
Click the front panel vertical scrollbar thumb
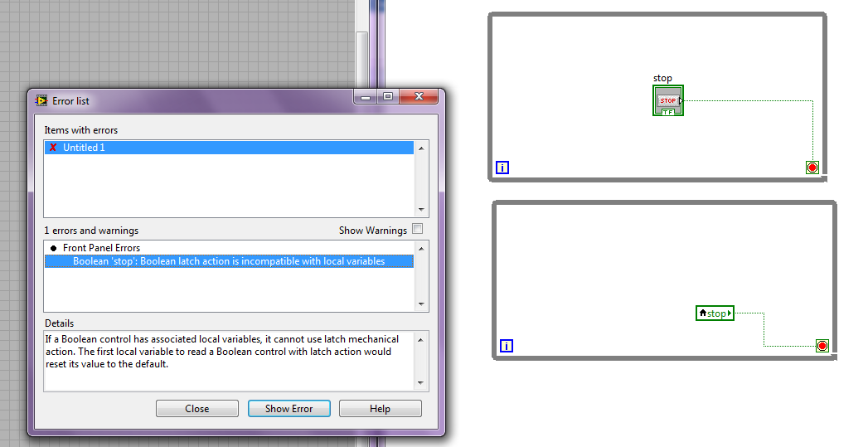tap(362, 62)
